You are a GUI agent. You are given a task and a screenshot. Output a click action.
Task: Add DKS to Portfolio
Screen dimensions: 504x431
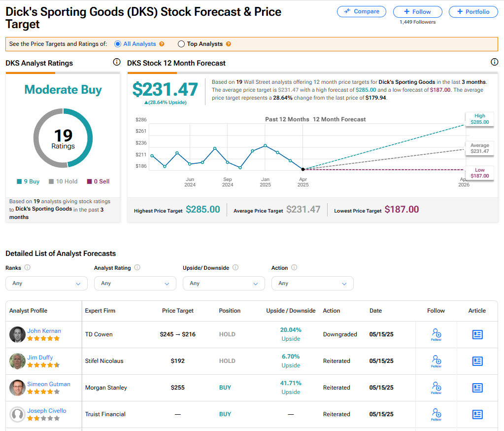(x=473, y=11)
